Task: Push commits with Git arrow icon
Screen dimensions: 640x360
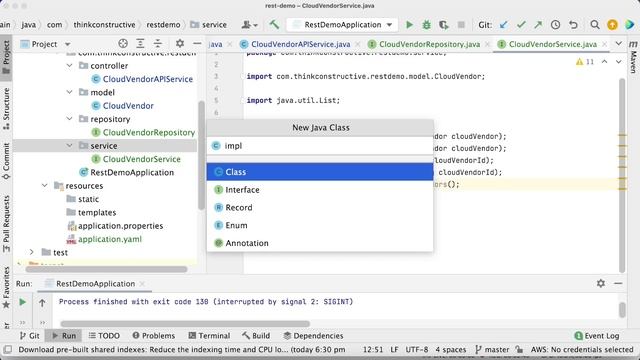Action: click(x=538, y=25)
